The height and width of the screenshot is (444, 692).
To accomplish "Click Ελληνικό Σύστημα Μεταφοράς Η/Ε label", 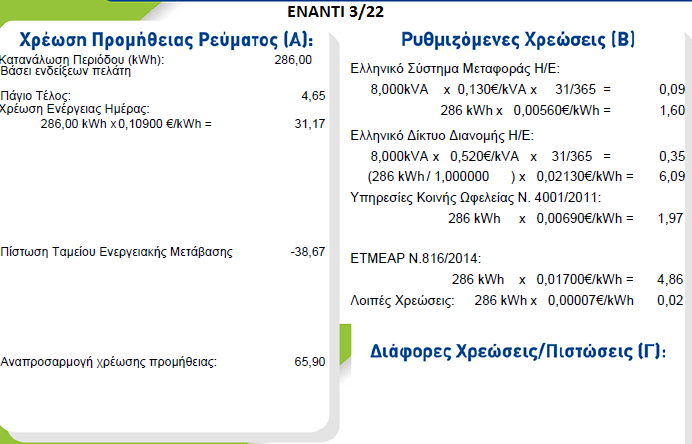I will click(x=455, y=68).
